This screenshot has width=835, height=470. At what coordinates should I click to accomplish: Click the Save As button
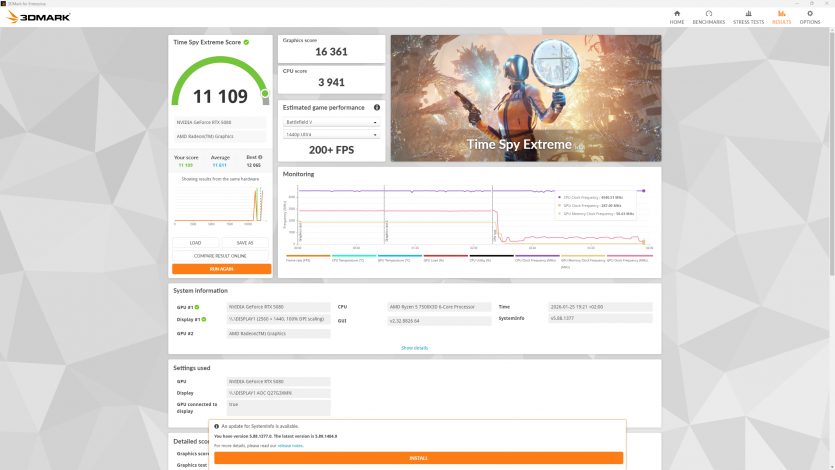click(x=245, y=242)
